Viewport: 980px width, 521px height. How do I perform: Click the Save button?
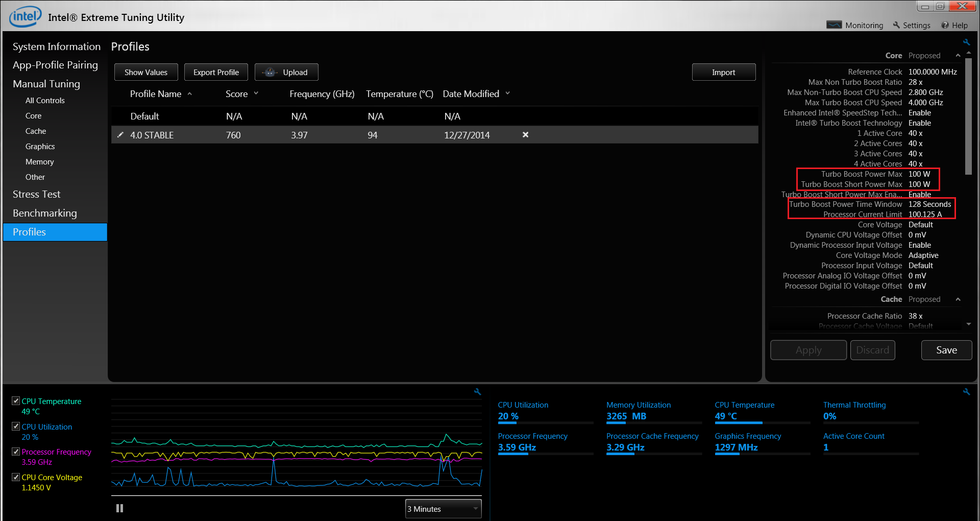[947, 350]
